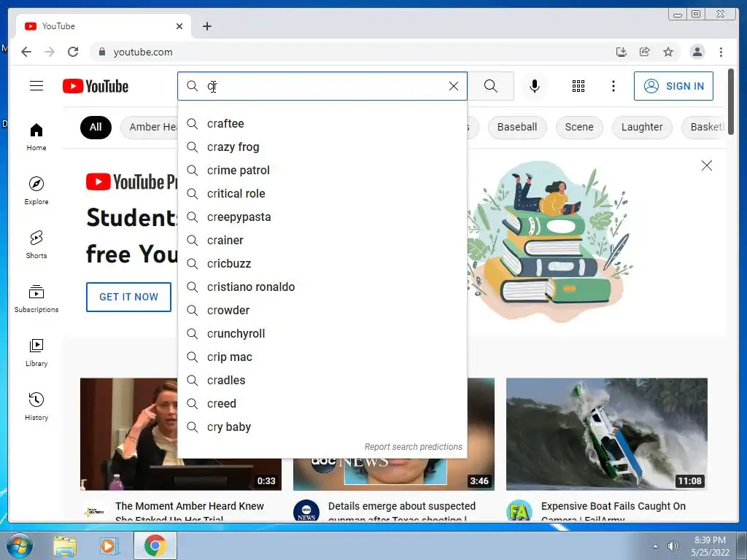747x560 pixels.
Task: Click the SIGN IN button
Action: click(x=673, y=86)
